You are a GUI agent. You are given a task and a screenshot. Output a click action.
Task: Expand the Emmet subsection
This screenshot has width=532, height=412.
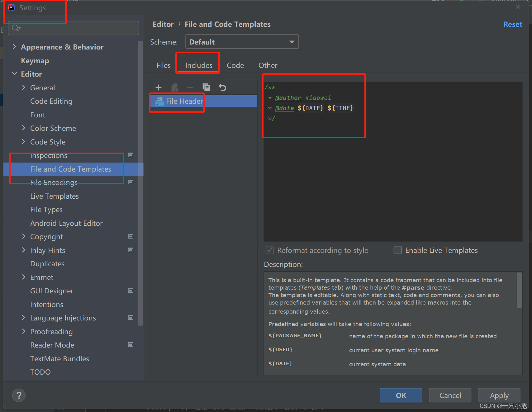[23, 277]
